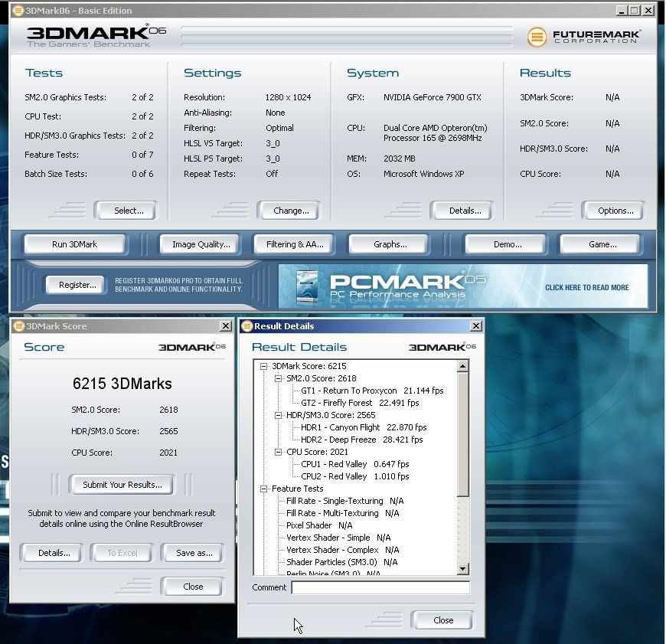The image size is (666, 644).
Task: Start the benchmark with Run 3DMark
Action: click(x=75, y=245)
